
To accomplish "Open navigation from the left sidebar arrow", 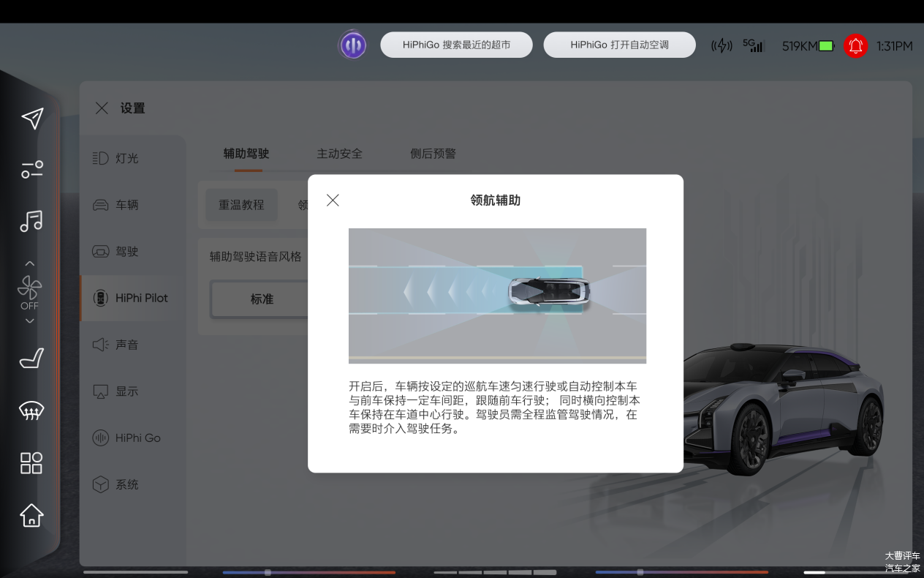I will coord(32,119).
